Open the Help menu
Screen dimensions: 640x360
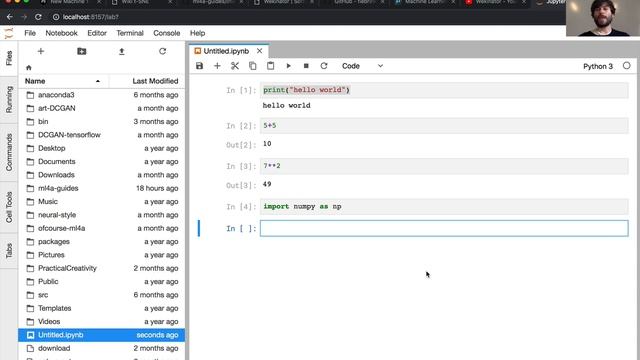tap(197, 33)
